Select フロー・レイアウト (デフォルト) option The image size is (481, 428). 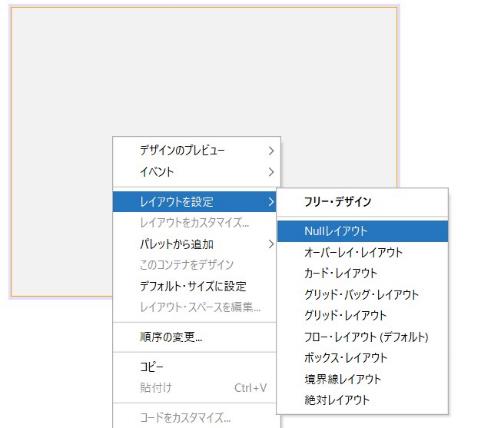click(362, 337)
